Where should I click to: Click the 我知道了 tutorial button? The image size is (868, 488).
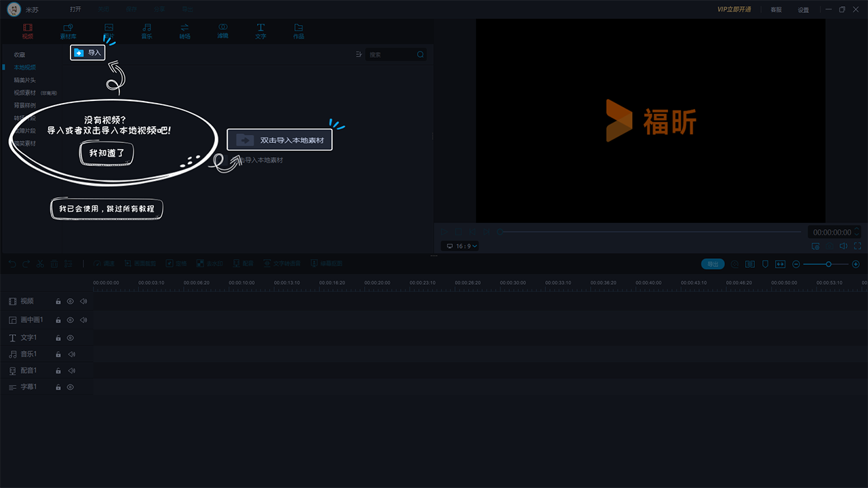(x=107, y=154)
